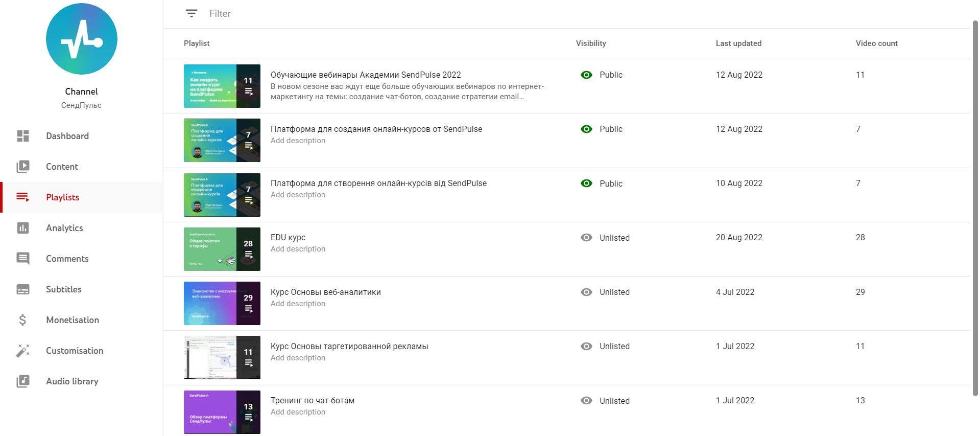Click the СендПульс channel name text
The height and width of the screenshot is (436, 980).
pyautogui.click(x=81, y=105)
